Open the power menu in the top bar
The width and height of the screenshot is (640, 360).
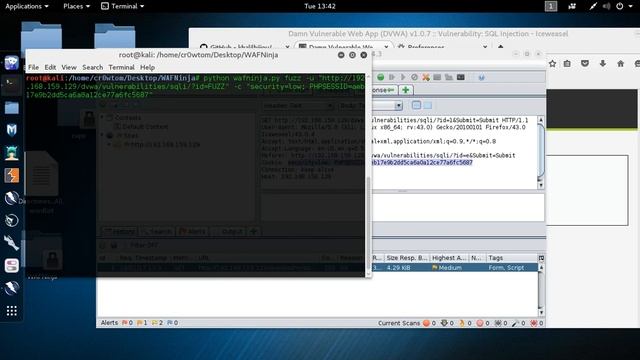(x=623, y=6)
